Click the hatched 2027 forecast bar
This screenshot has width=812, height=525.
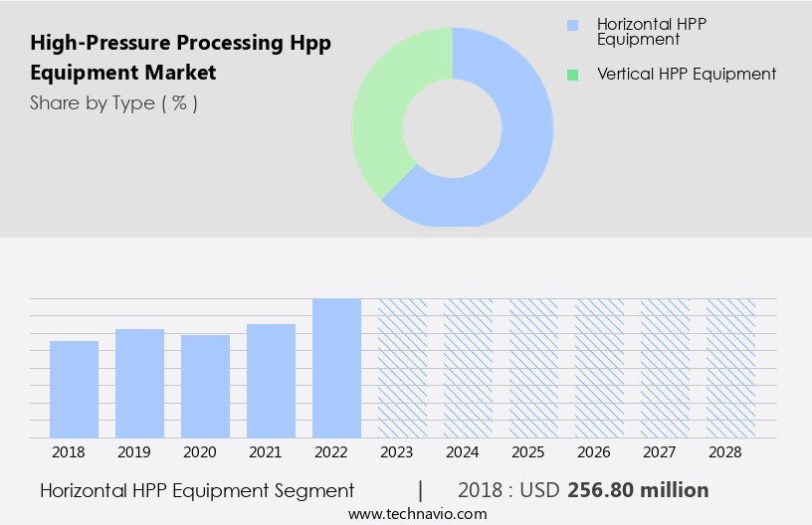tap(666, 368)
